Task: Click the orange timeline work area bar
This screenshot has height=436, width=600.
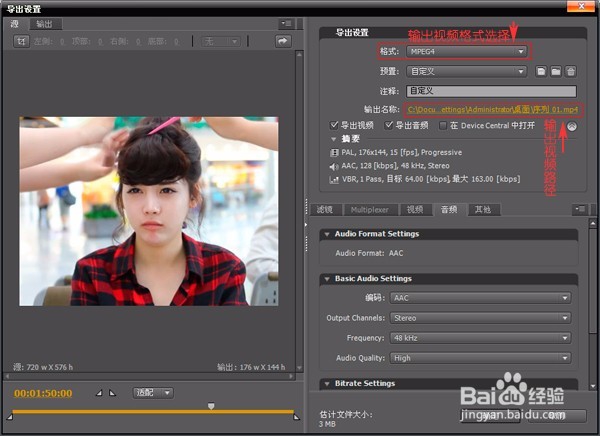Action: point(153,412)
